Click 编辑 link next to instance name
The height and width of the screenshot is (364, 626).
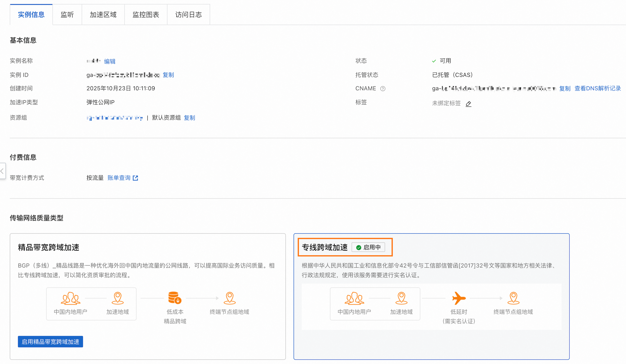[110, 61]
